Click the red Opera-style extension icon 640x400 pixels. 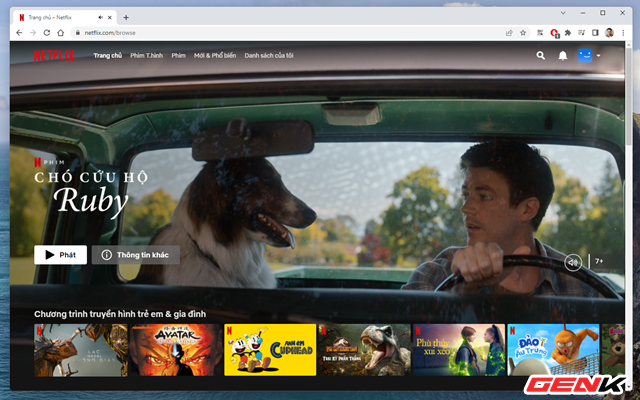click(x=554, y=33)
